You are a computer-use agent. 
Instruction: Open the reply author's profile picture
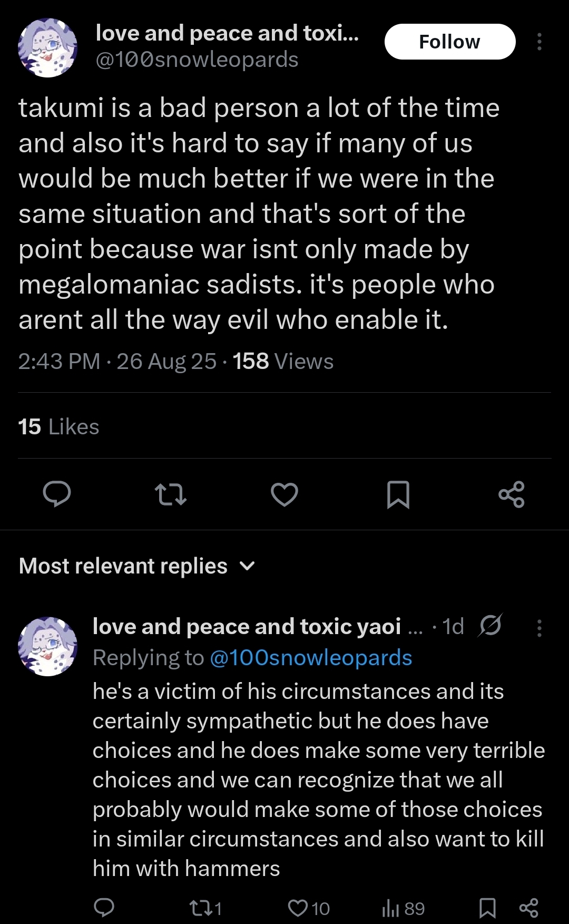(48, 646)
